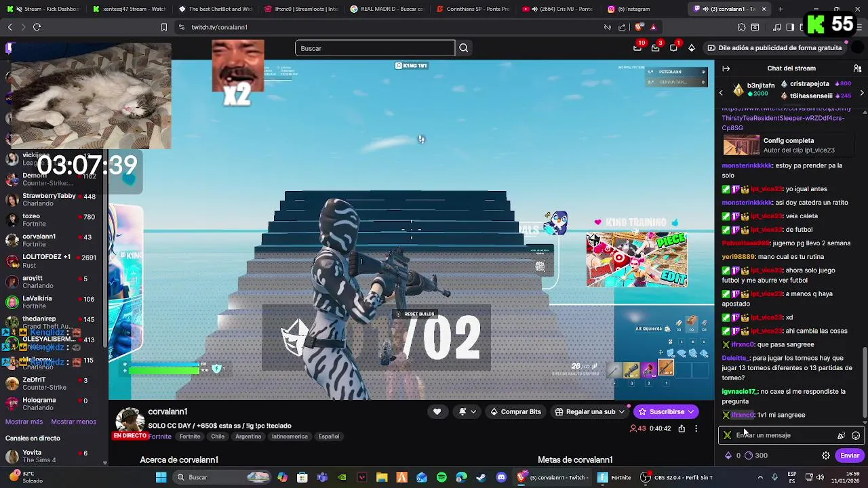Open the Fortnite category link
This screenshot has width=868, height=488.
(x=159, y=436)
